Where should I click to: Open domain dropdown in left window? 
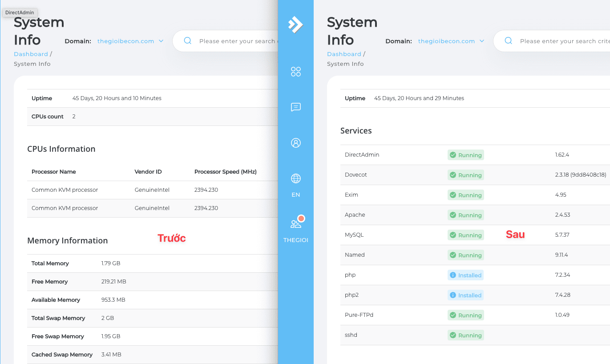[130, 41]
